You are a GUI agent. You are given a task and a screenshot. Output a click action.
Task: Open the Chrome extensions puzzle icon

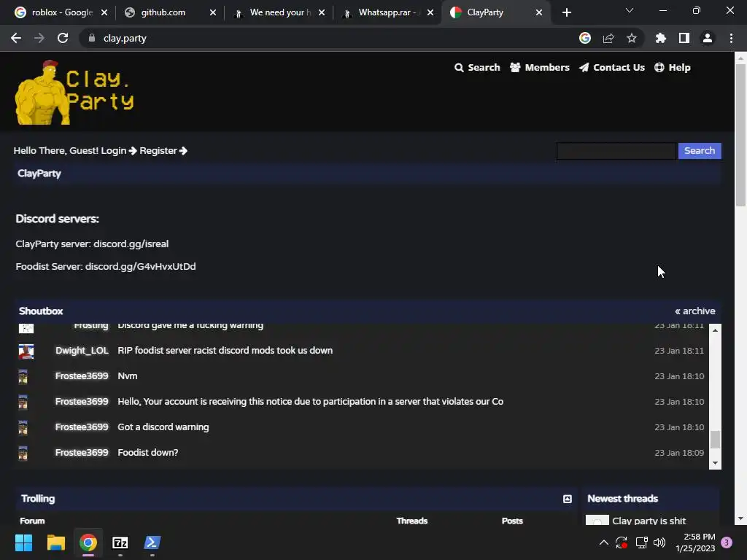pyautogui.click(x=661, y=38)
